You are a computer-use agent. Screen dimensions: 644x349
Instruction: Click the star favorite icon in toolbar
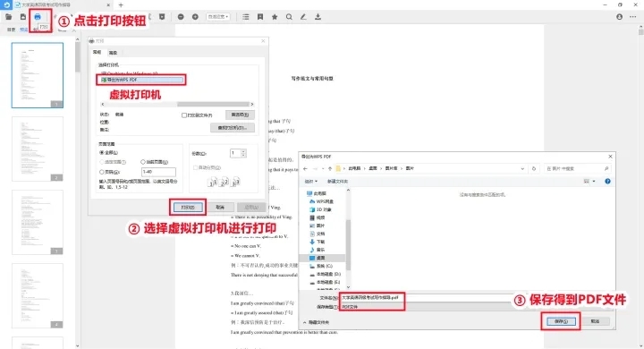275,17
